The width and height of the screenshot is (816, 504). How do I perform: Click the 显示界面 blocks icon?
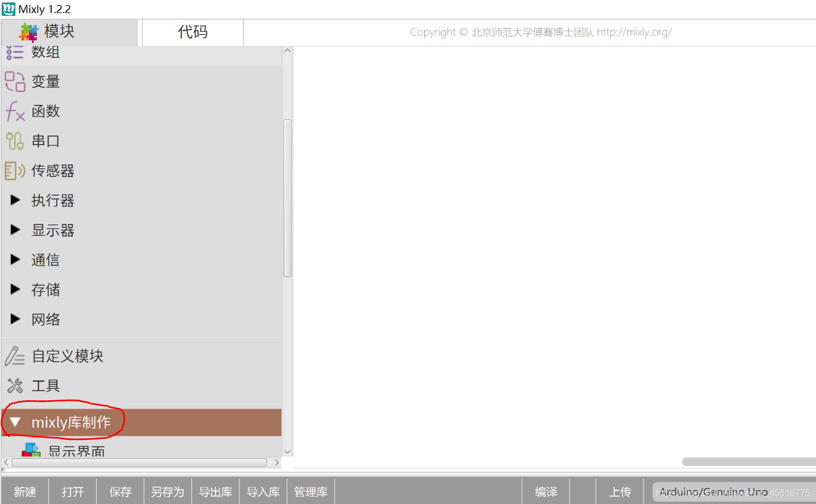pyautogui.click(x=31, y=450)
